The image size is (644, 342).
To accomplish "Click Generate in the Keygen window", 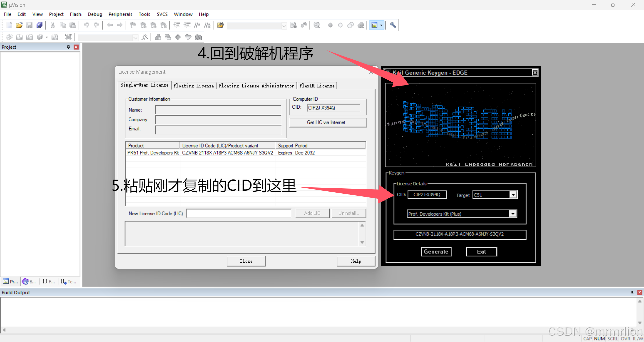I will 436,252.
